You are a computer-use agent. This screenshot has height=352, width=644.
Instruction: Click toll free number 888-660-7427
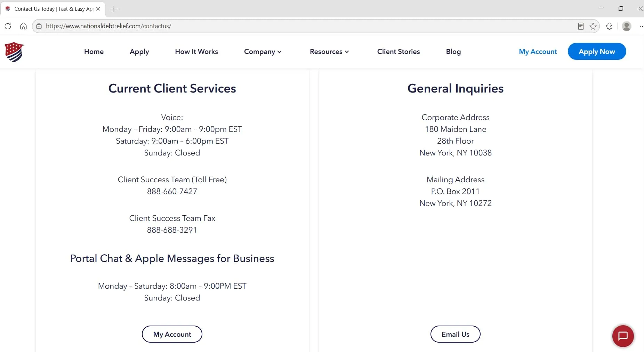pos(172,191)
